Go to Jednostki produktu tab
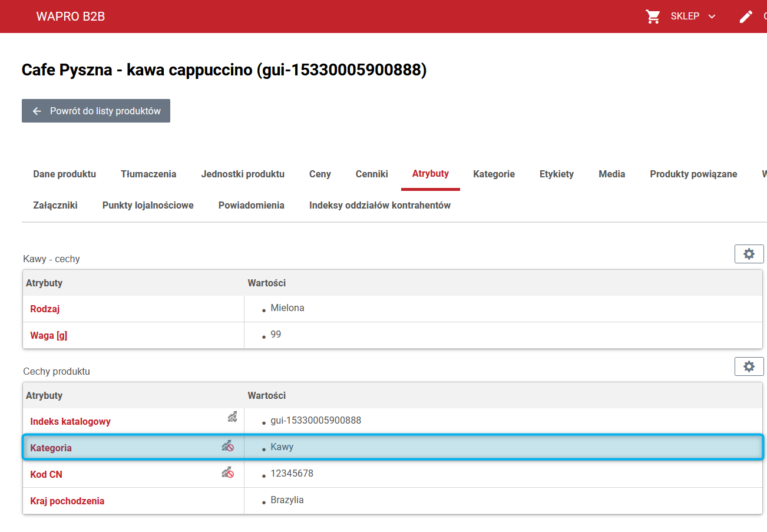Image resolution: width=767 pixels, height=532 pixels. click(x=243, y=174)
